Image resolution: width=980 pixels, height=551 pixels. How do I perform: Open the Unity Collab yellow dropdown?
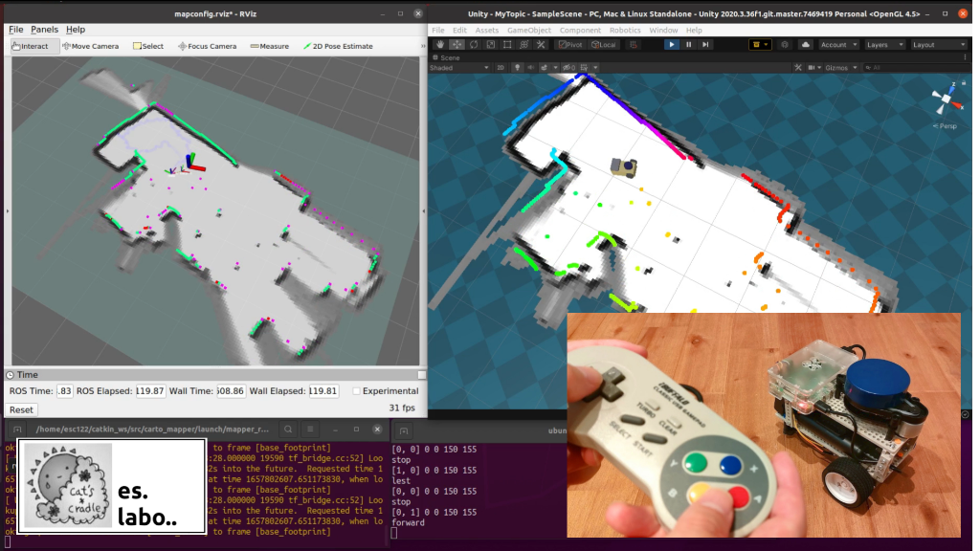coord(760,44)
